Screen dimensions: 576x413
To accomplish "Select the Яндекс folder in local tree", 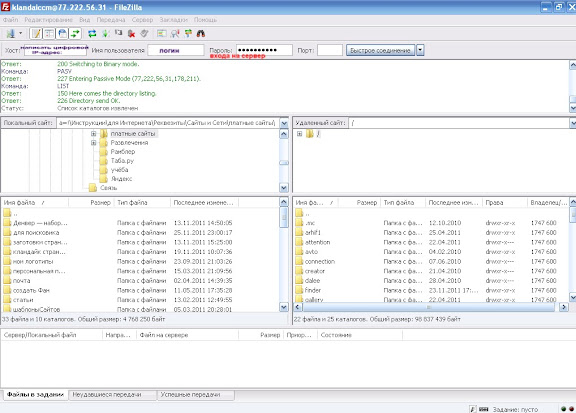I will click(121, 179).
